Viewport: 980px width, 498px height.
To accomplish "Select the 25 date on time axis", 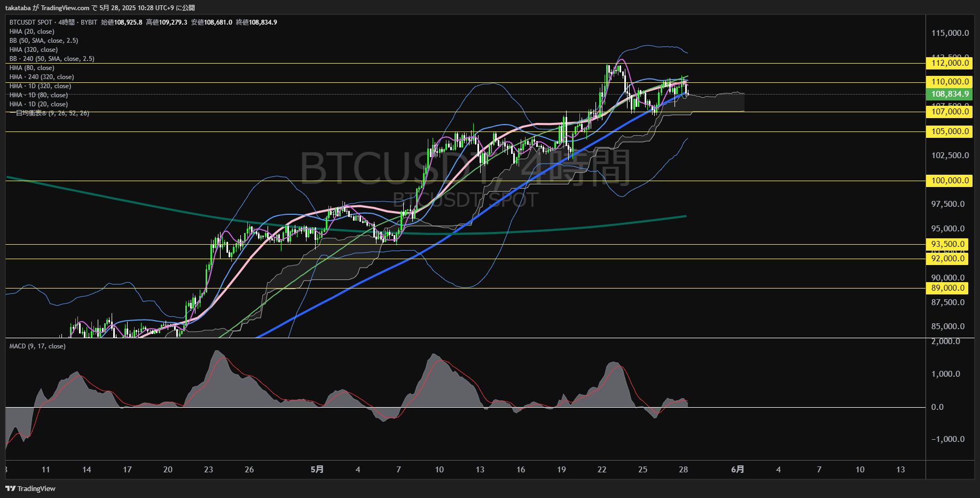I will (642, 470).
